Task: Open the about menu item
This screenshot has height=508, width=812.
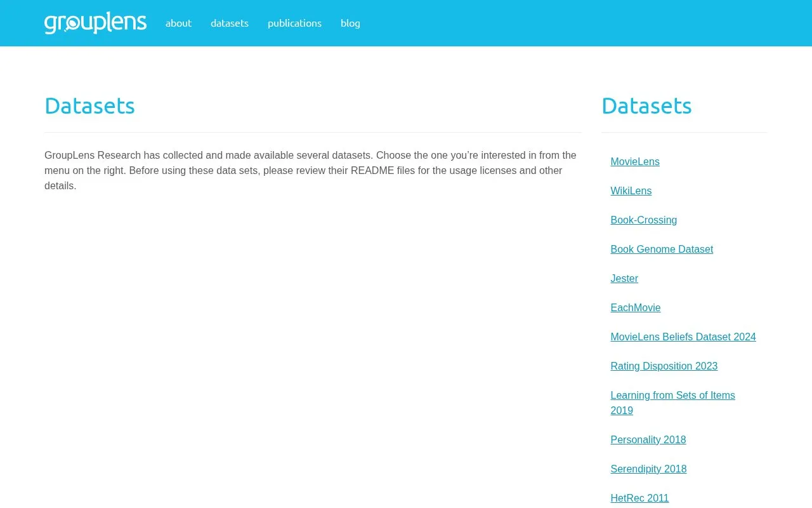Action: click(178, 23)
